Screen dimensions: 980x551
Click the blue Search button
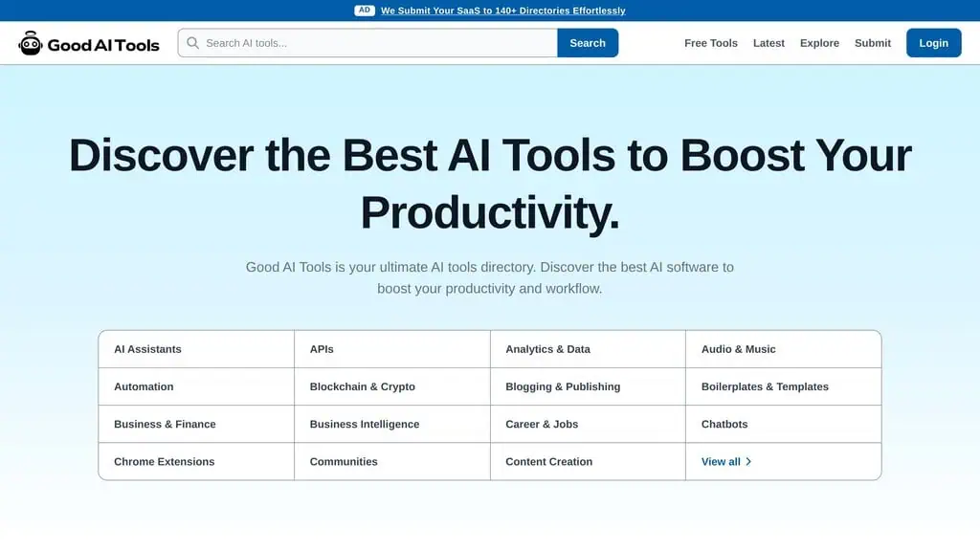click(x=588, y=42)
